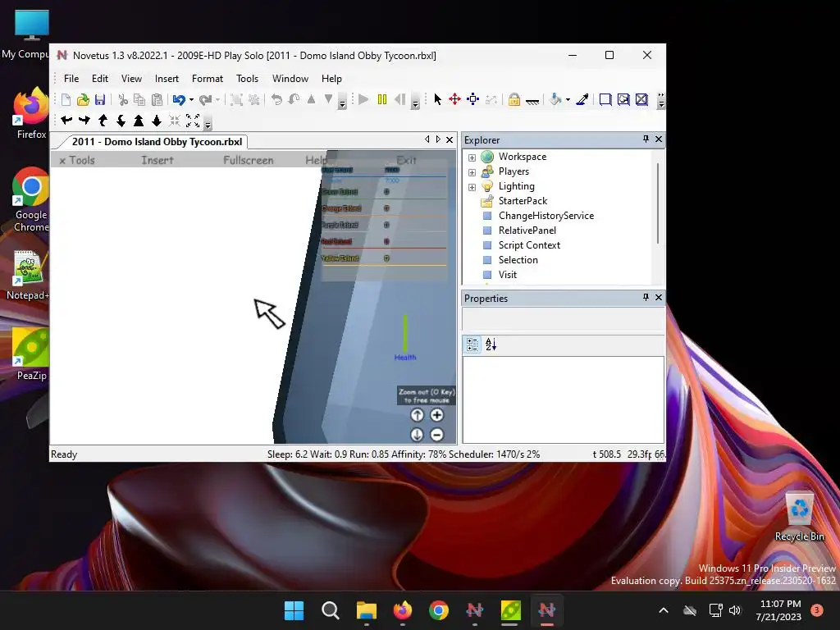Select the black arrow Select tool
This screenshot has height=630, width=840.
438,99
